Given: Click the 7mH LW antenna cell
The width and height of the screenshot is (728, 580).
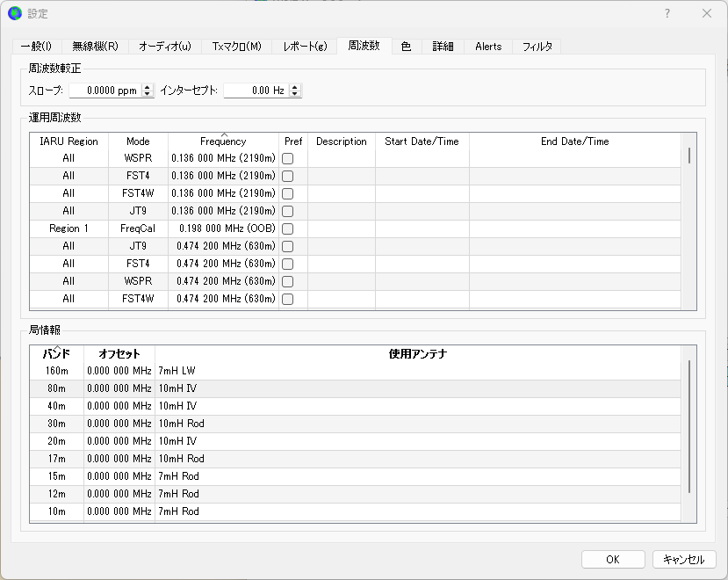Looking at the screenshot, I should click(418, 371).
